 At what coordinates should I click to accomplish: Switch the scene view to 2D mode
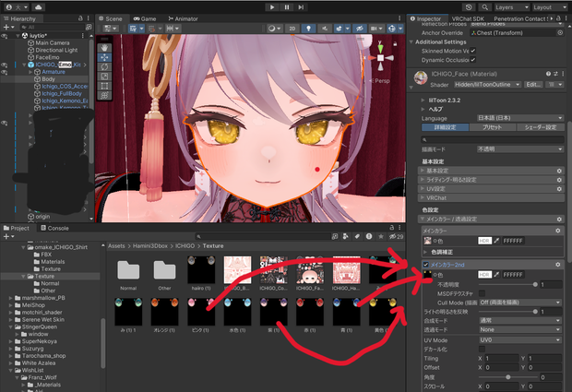tap(292, 28)
